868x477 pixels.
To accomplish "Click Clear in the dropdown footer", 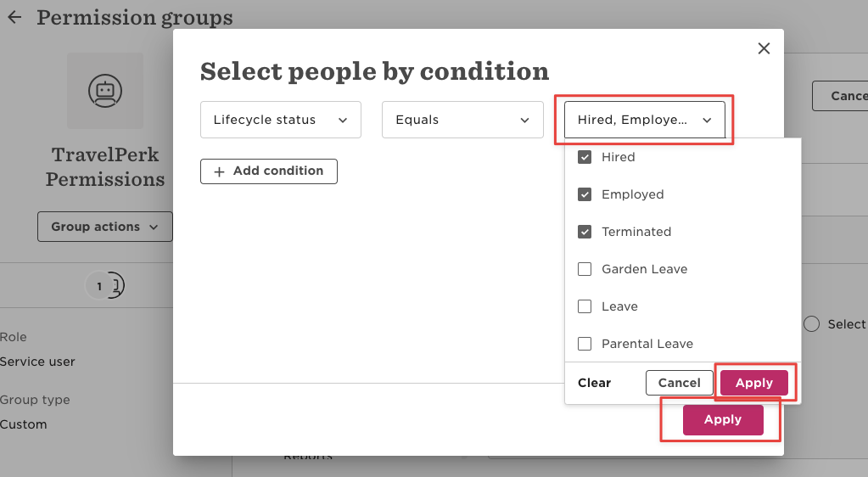I will pos(594,383).
